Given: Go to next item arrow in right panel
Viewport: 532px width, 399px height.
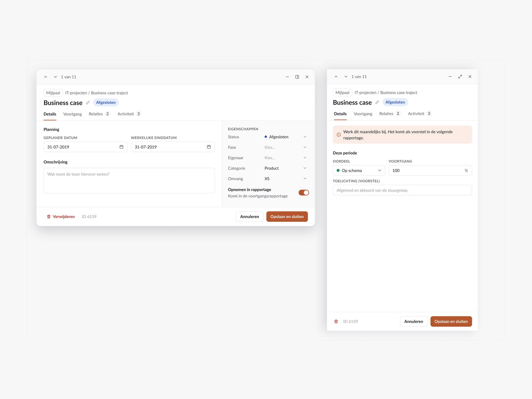Looking at the screenshot, I should (346, 76).
